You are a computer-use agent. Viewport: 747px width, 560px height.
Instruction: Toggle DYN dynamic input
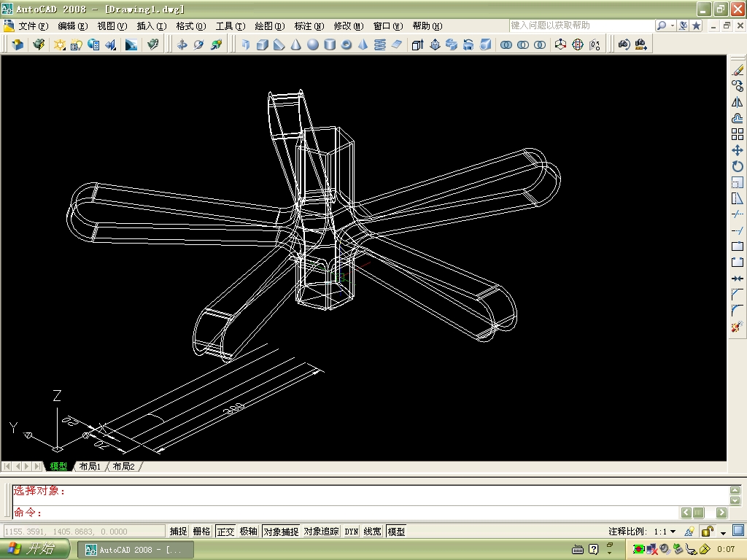(x=352, y=532)
